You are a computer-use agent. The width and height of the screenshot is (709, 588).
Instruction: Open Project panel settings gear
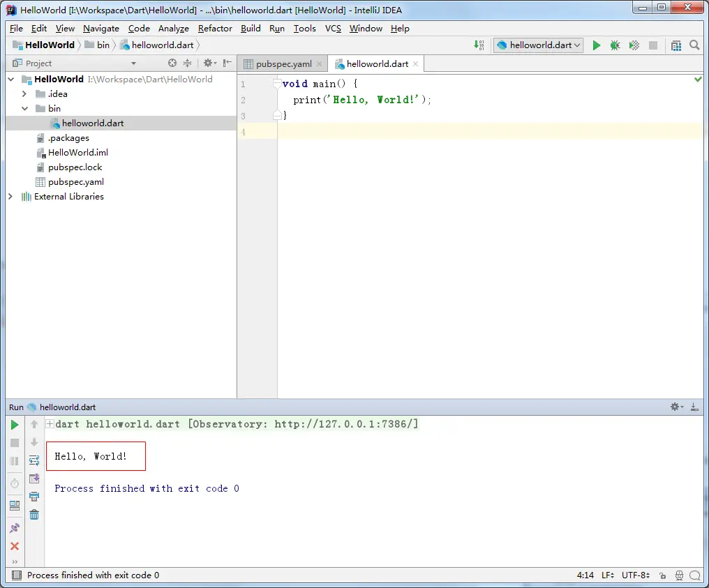209,63
